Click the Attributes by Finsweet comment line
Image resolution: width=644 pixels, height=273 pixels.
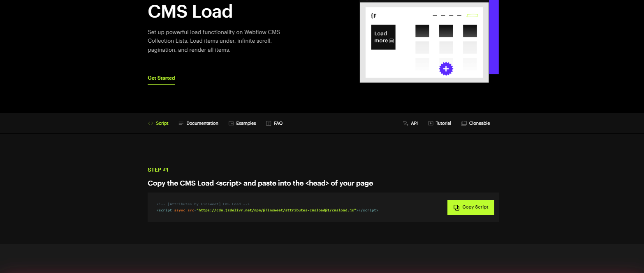point(203,204)
